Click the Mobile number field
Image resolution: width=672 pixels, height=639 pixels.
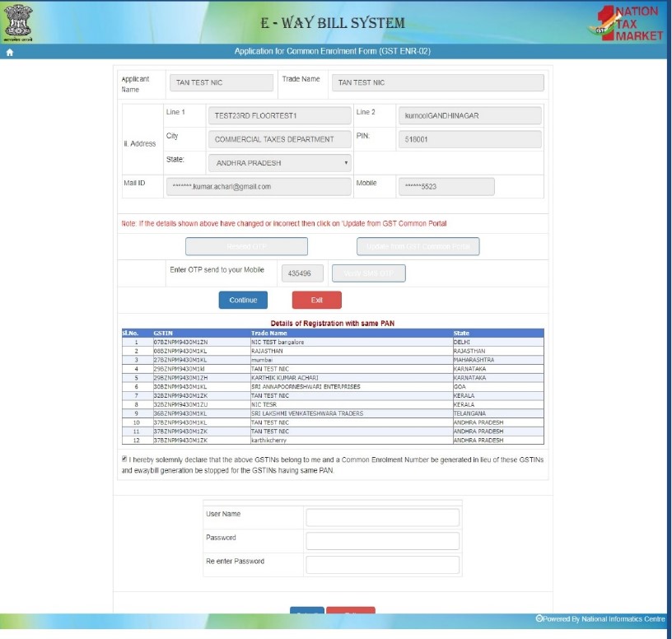(446, 187)
